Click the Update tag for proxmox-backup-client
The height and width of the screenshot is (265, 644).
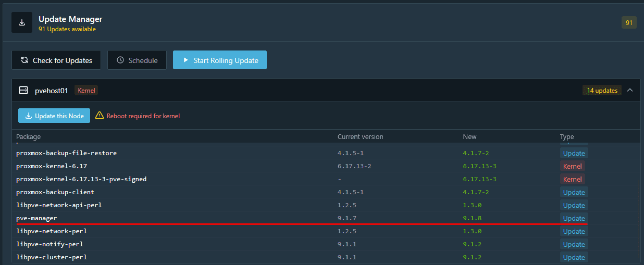point(574,192)
